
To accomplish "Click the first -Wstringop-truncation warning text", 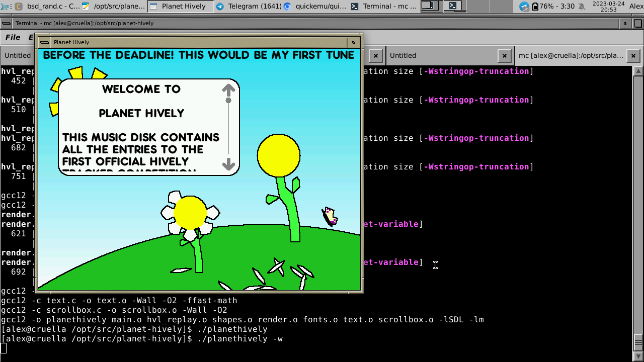I will 476,71.
